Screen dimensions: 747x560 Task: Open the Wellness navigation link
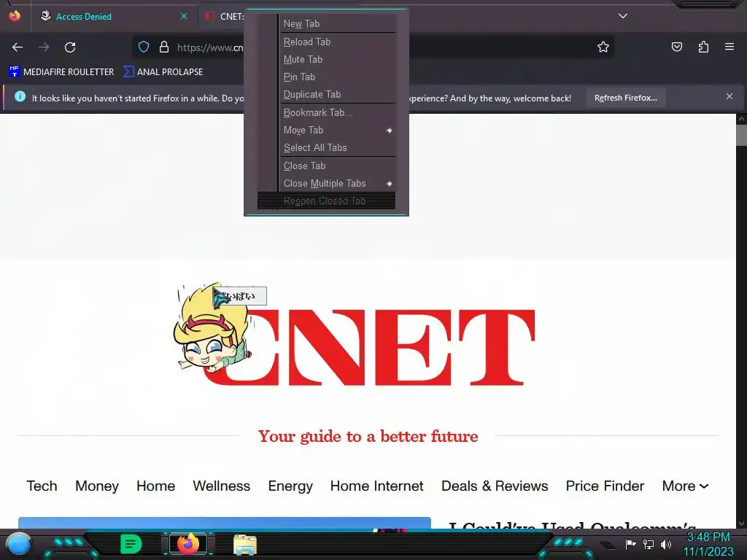(222, 486)
